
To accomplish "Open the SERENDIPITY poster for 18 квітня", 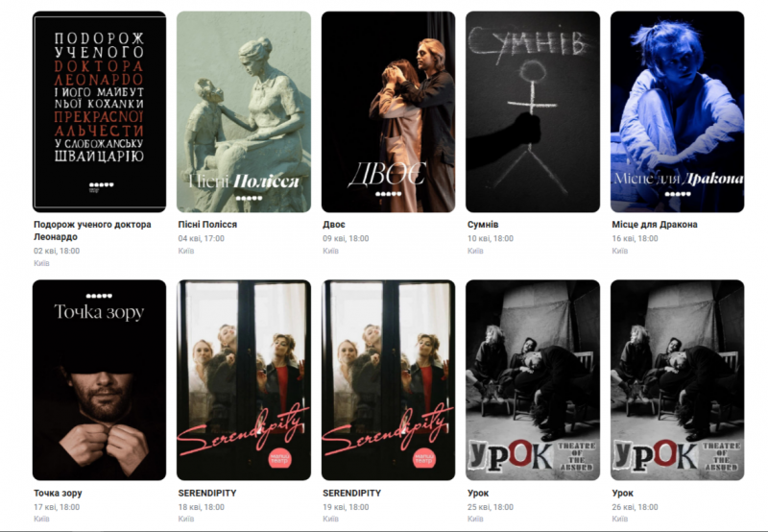I will [244, 379].
